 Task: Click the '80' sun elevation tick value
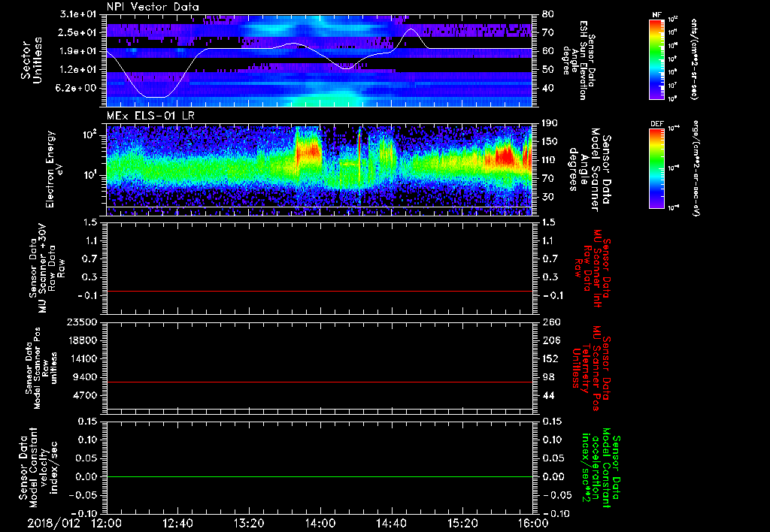tap(548, 14)
